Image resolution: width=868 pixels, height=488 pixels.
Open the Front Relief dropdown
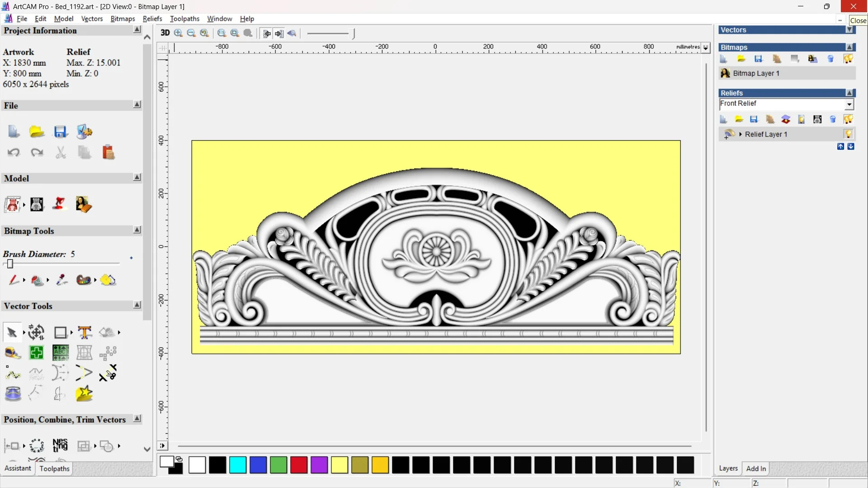click(849, 104)
